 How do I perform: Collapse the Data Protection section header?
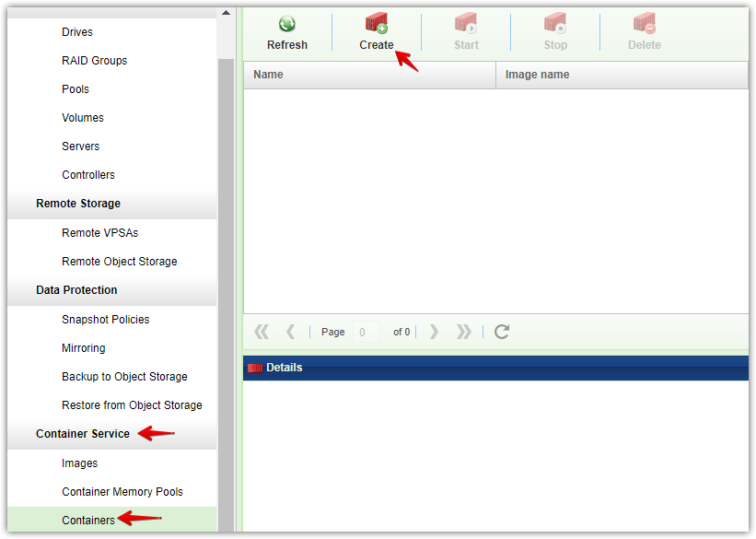[111, 290]
